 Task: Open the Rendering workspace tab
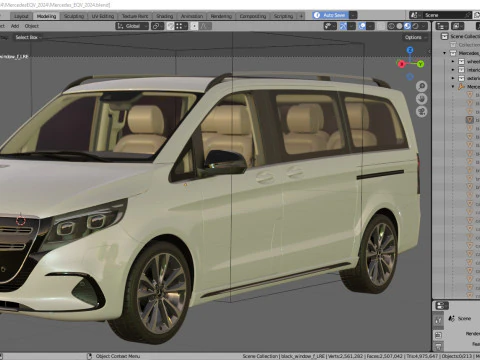pyautogui.click(x=221, y=16)
